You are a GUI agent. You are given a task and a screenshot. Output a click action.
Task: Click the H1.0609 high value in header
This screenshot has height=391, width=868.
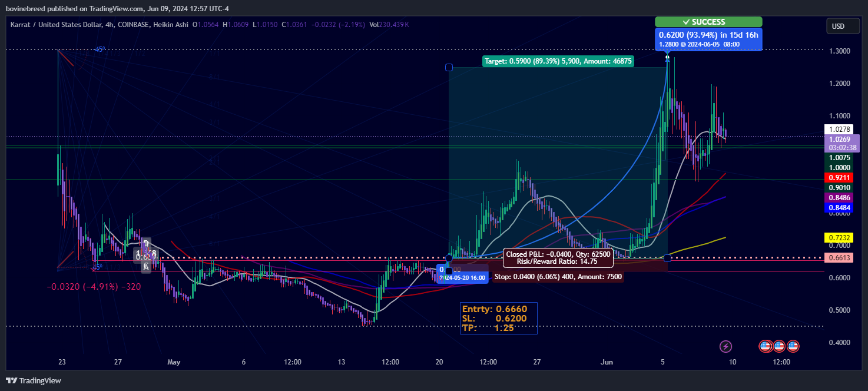tap(236, 25)
